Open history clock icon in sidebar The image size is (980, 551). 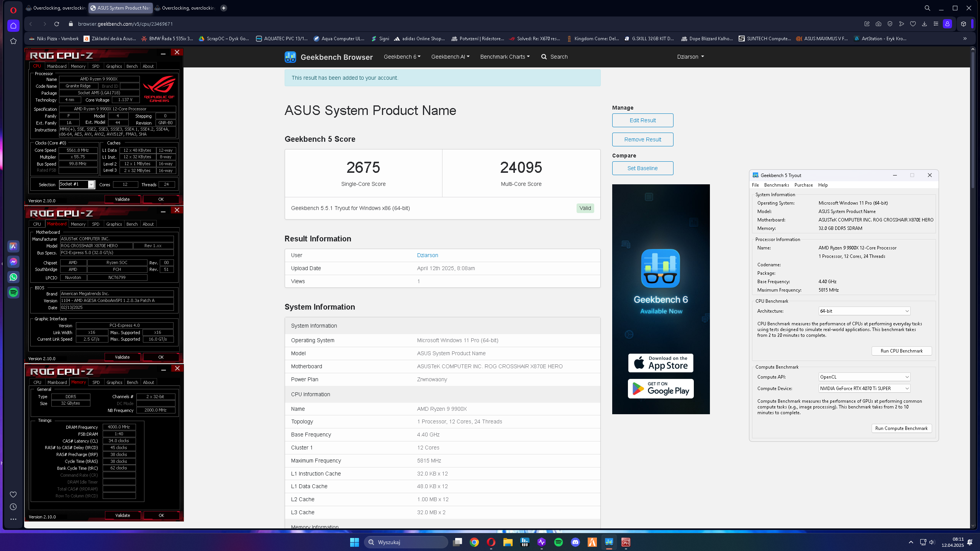(x=13, y=507)
